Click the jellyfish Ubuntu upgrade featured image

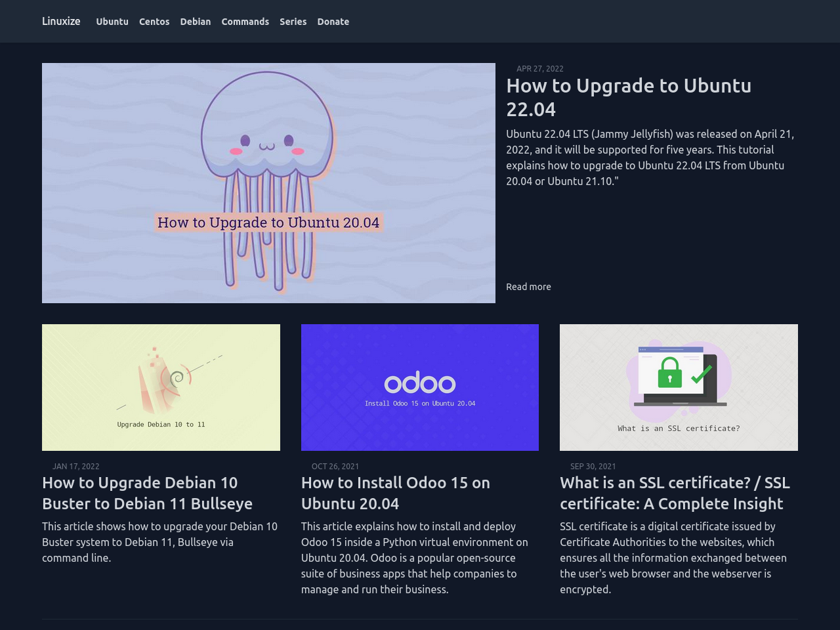(x=268, y=183)
